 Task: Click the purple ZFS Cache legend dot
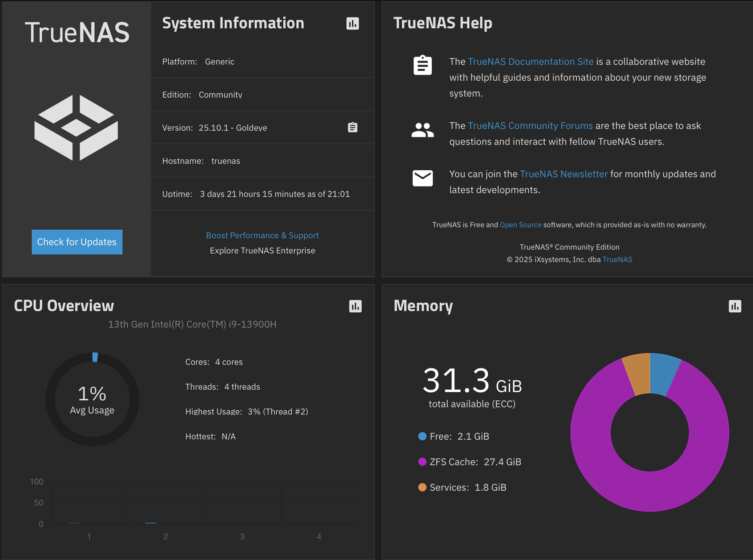tap(422, 462)
